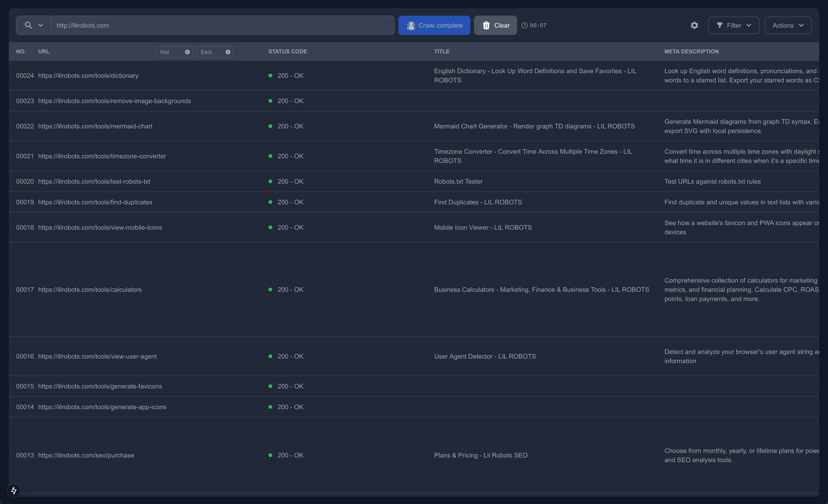This screenshot has height=504, width=828.
Task: Click the search magnifier icon
Action: 28,25
